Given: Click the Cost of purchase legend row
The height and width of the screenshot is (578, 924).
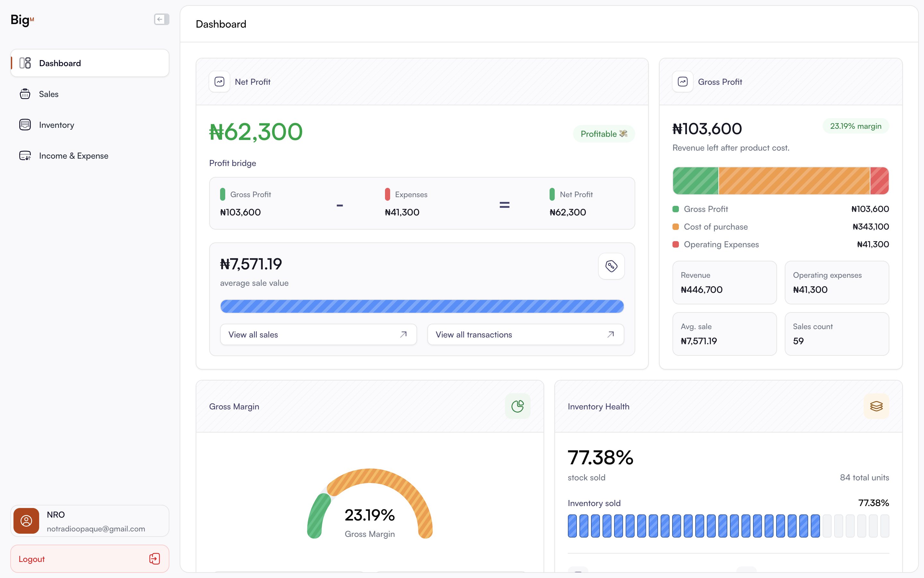Looking at the screenshot, I should click(x=781, y=227).
